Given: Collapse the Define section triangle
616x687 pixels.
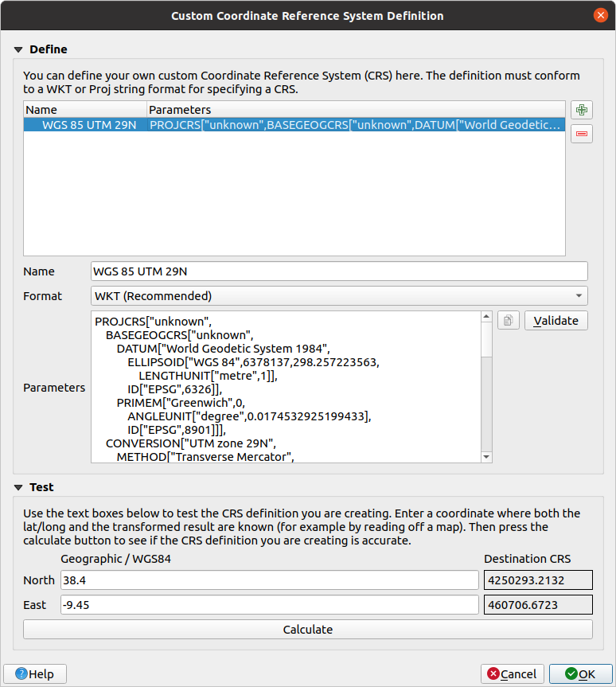Looking at the screenshot, I should tap(18, 49).
